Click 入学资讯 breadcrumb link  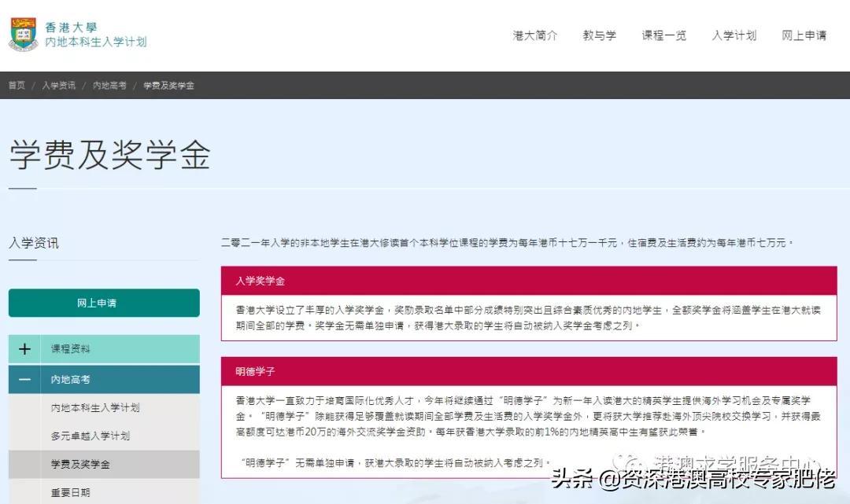[x=58, y=86]
